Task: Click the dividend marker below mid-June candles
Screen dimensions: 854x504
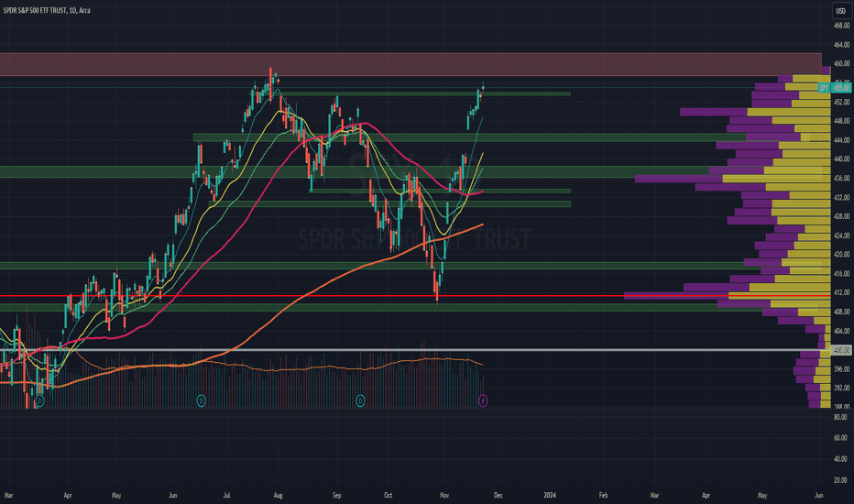Action: tap(201, 401)
